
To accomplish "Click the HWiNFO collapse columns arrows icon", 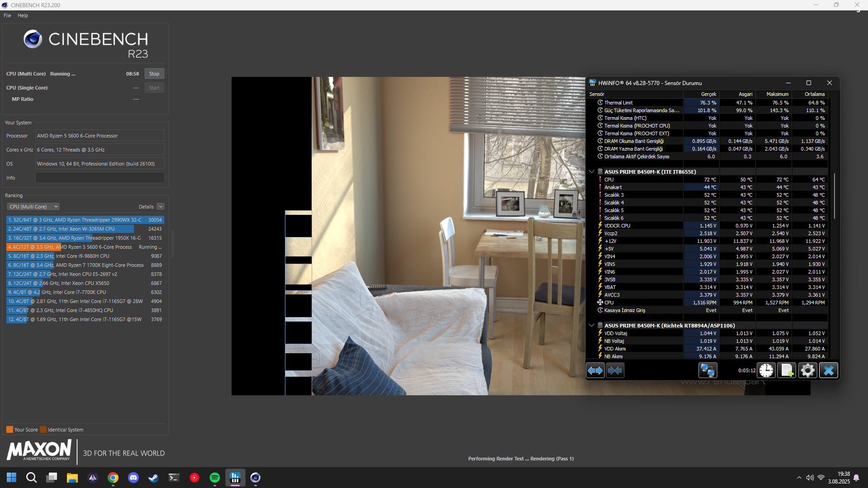I will pos(615,370).
